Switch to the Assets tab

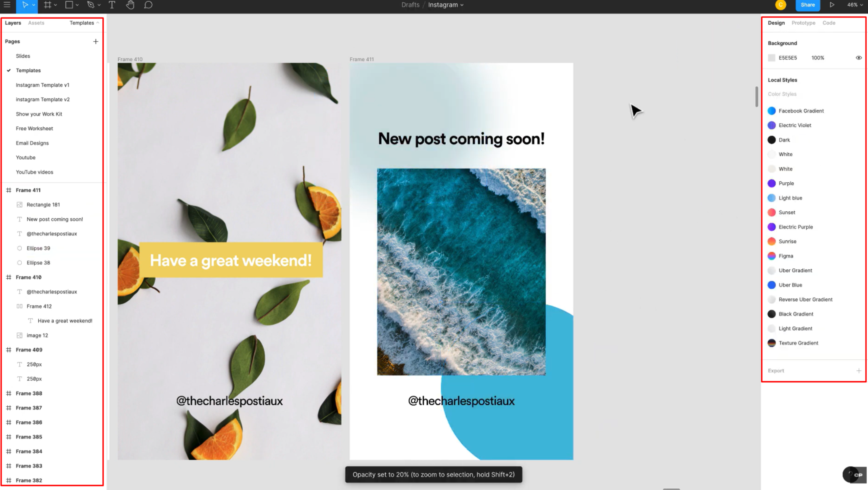point(35,23)
